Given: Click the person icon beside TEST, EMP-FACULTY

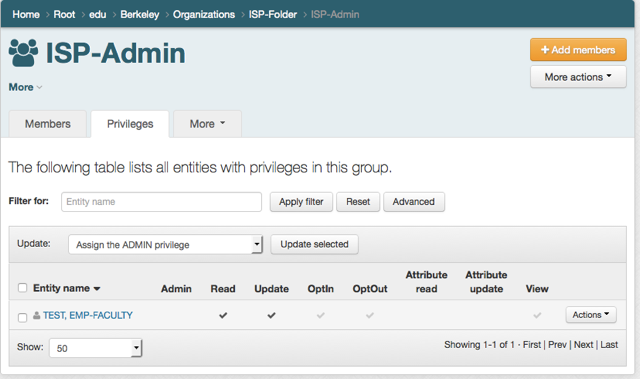Looking at the screenshot, I should (36, 315).
